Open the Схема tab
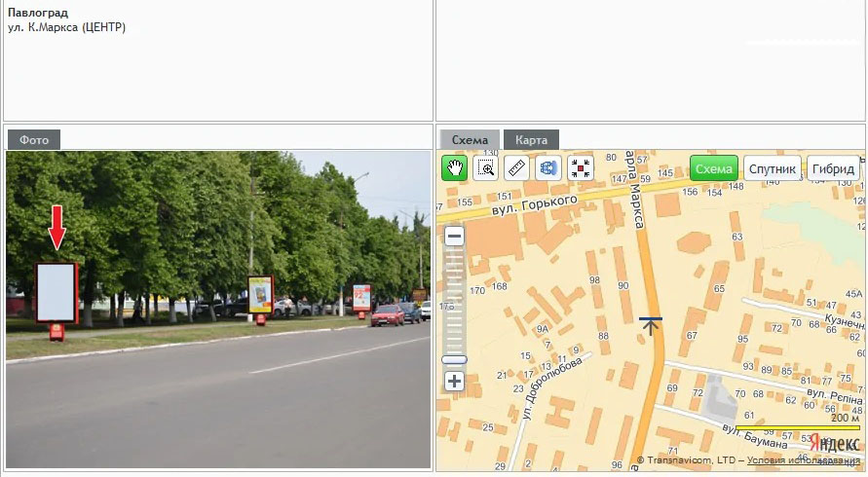The image size is (868, 477). click(470, 140)
